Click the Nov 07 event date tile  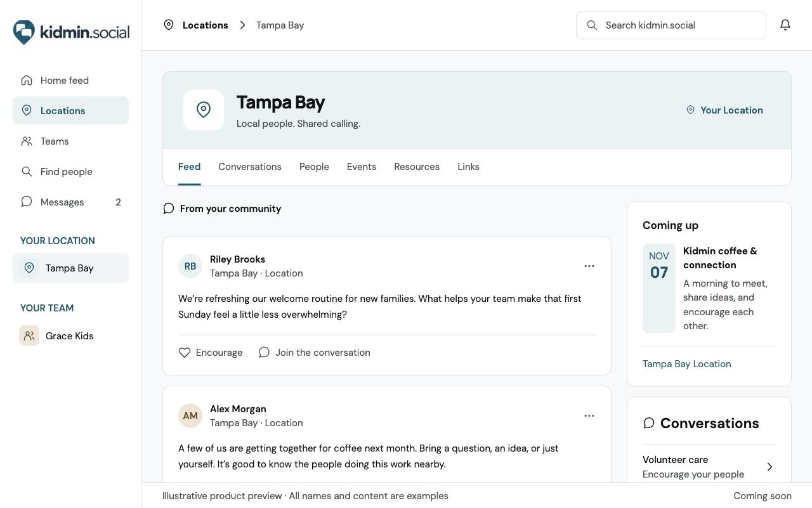(659, 288)
